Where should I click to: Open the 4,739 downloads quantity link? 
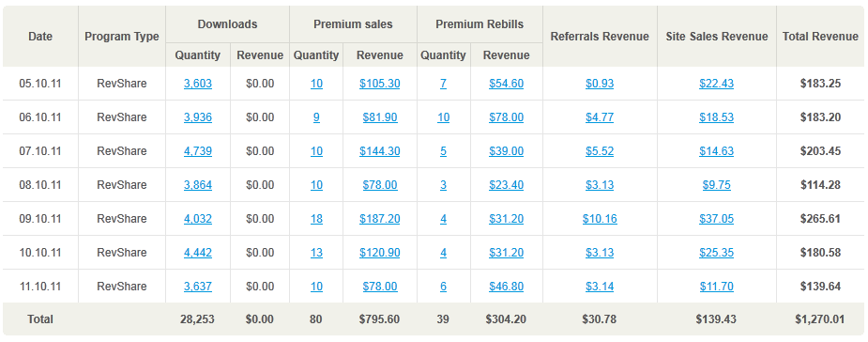point(198,151)
